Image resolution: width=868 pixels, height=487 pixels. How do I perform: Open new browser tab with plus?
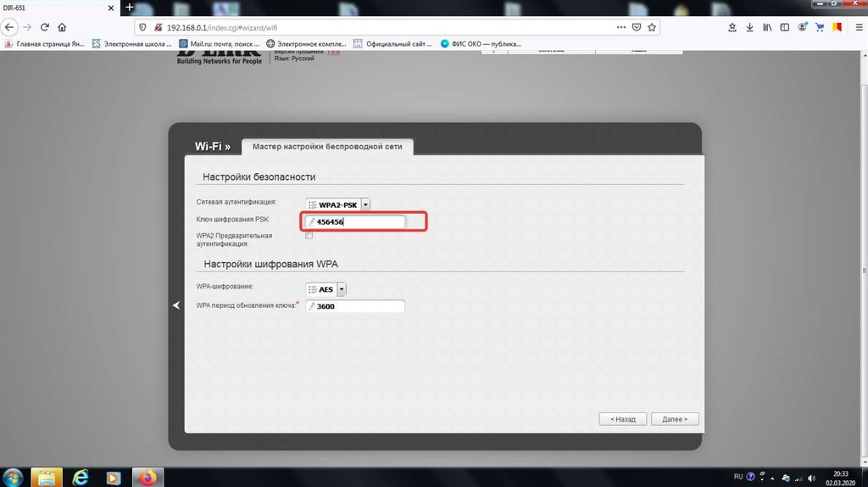(x=130, y=7)
